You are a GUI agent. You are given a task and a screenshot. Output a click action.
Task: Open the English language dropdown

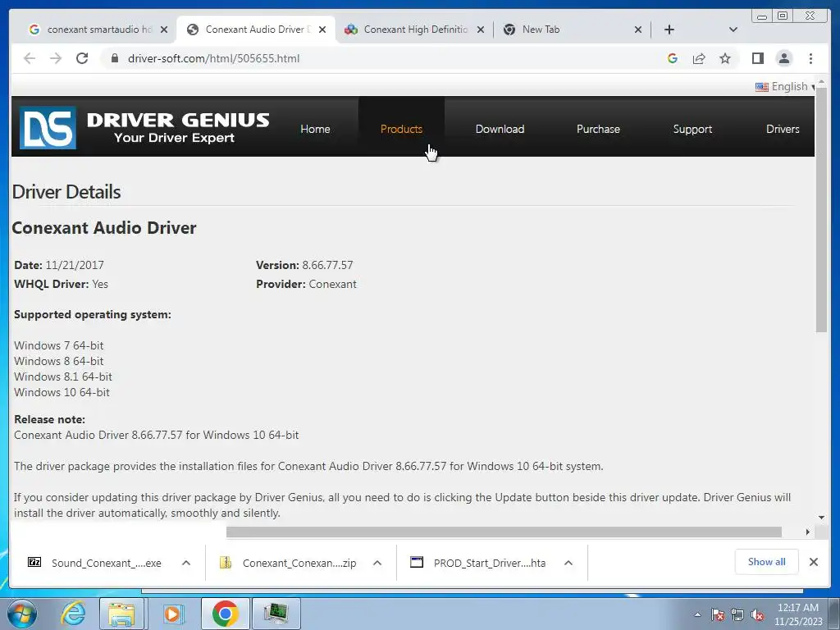coord(785,86)
